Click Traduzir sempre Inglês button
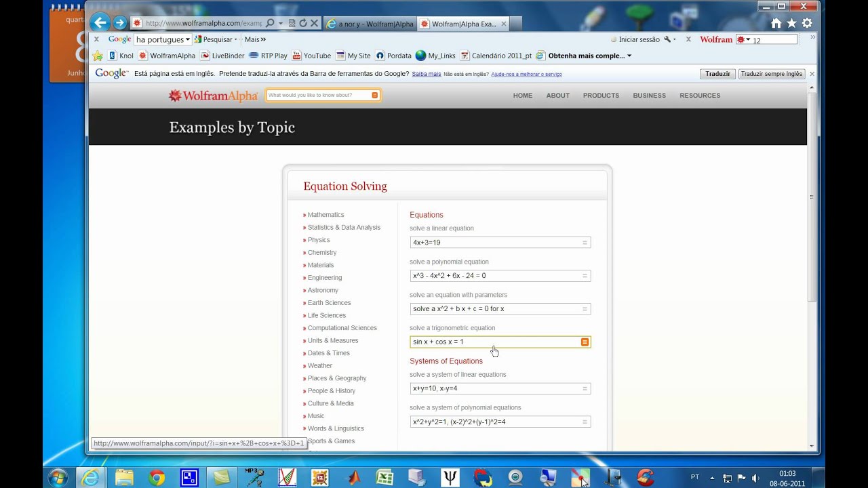Image resolution: width=868 pixels, height=488 pixels. pyautogui.click(x=772, y=74)
